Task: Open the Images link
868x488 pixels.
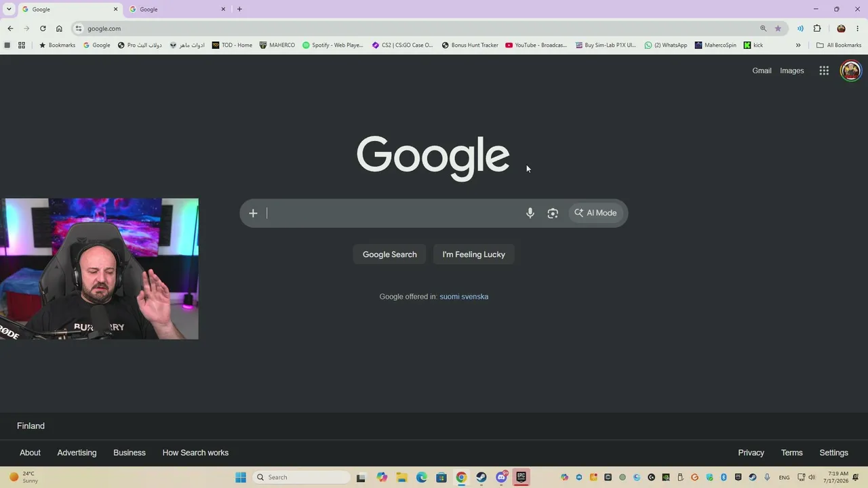Action: (792, 70)
